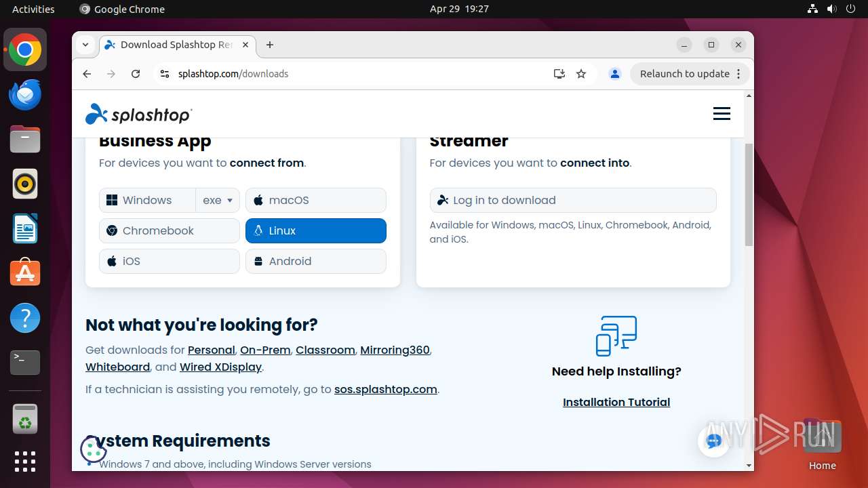Download the Android Business App
Screen dimensions: 868x488
[x=316, y=261]
